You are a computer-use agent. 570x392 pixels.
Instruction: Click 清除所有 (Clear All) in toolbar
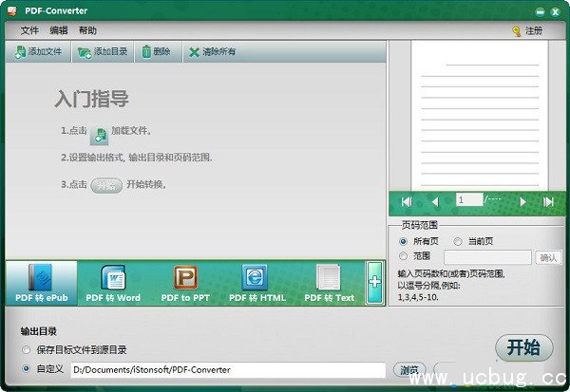pyautogui.click(x=212, y=52)
